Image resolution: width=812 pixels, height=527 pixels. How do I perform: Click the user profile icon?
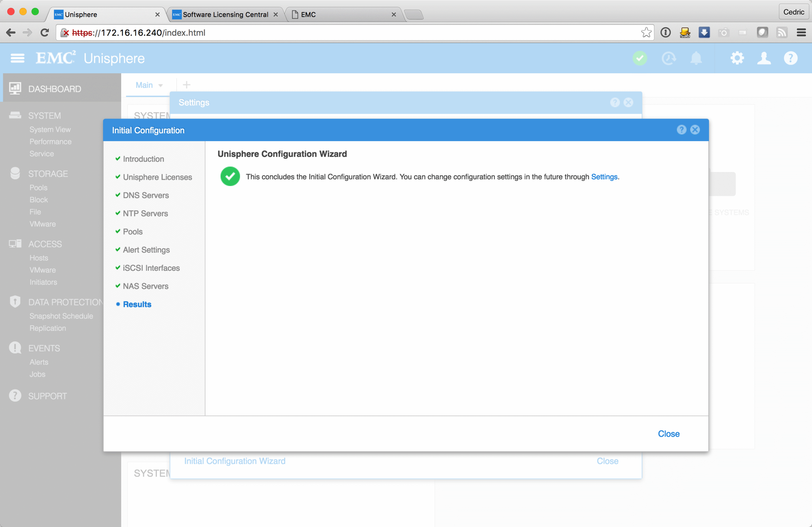tap(764, 58)
